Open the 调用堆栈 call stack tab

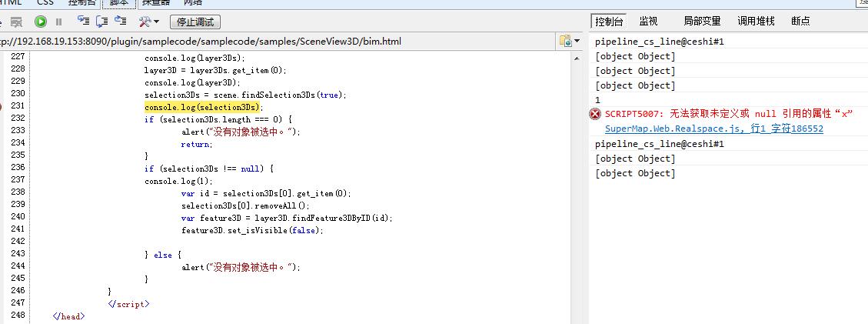[756, 22]
